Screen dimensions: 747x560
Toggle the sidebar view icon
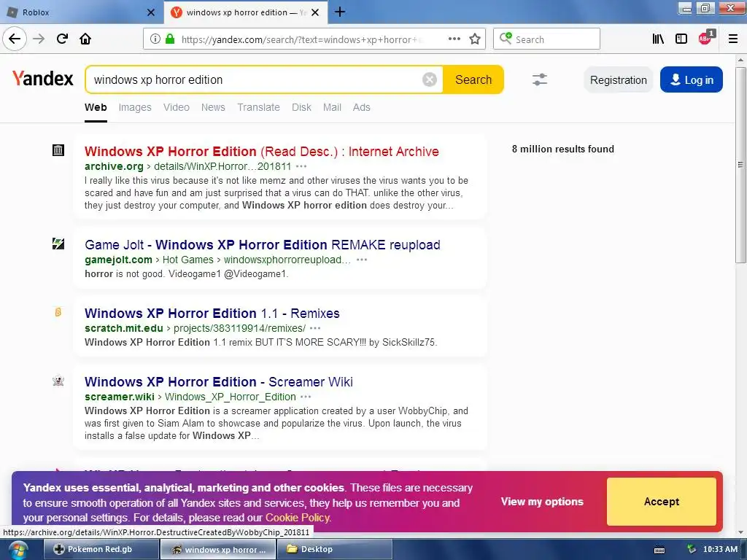[681, 39]
